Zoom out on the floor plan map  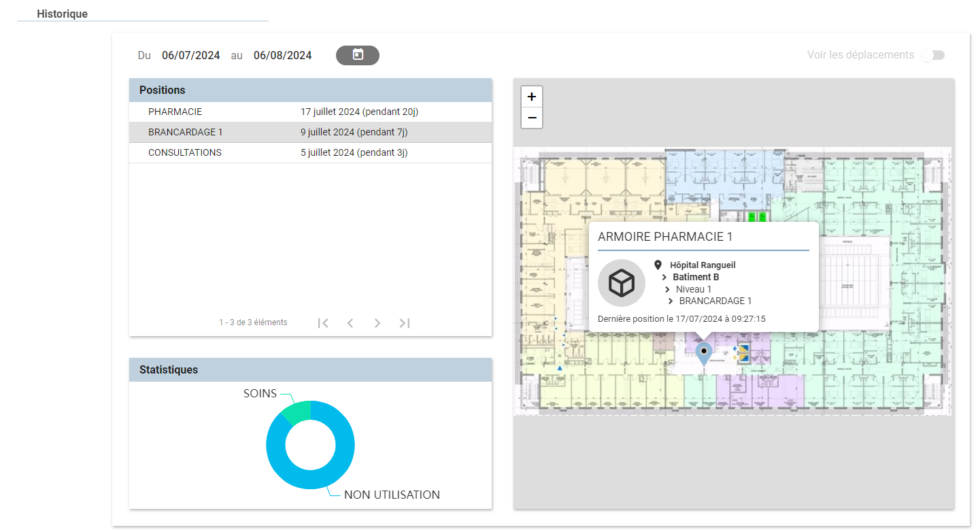[532, 118]
